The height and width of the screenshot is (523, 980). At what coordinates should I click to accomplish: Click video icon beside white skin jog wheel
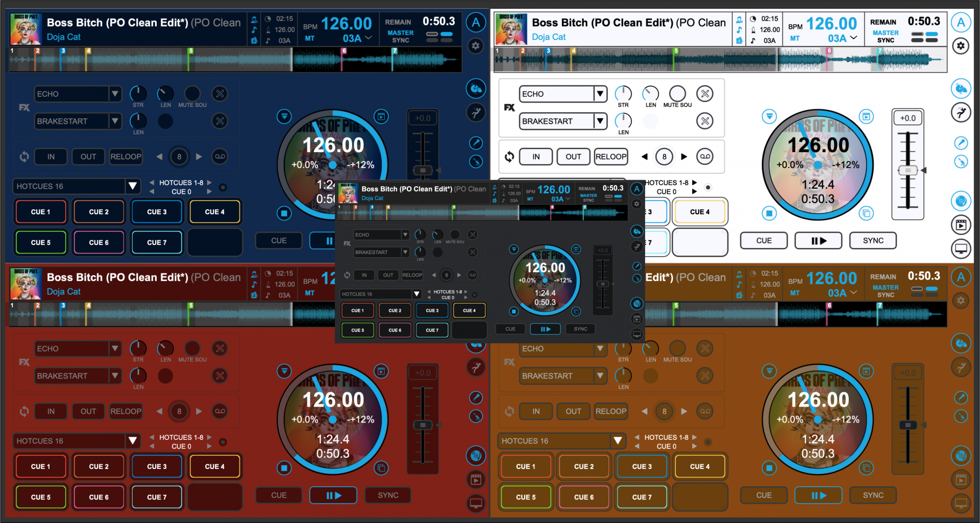click(866, 116)
